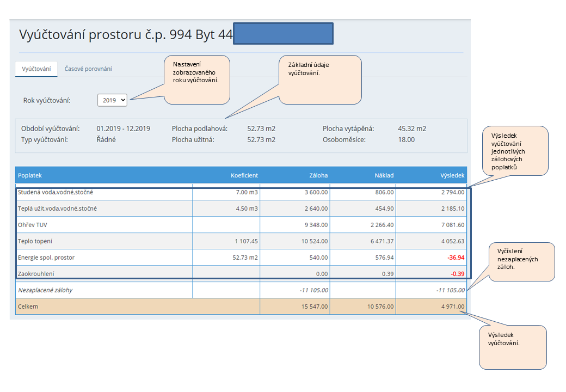The image size is (566, 392).
Task: Click the Nastavení zobrazovaného roku callout
Action: pos(196,79)
